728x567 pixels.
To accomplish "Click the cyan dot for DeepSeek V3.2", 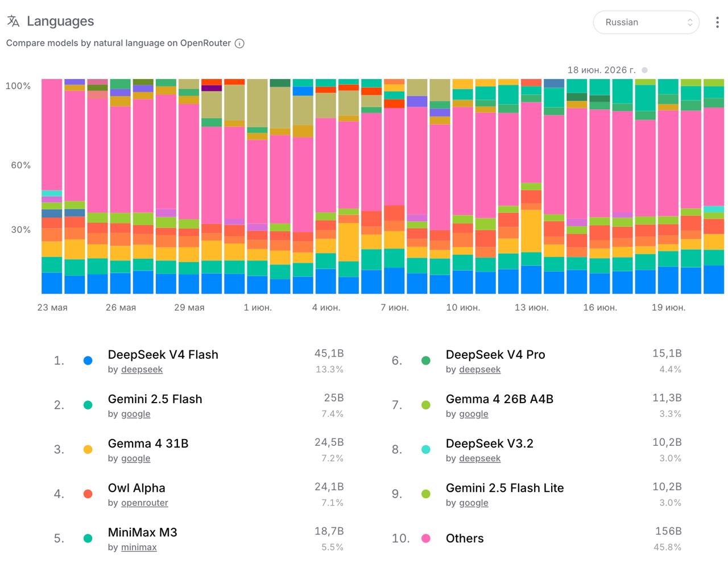I will (425, 449).
